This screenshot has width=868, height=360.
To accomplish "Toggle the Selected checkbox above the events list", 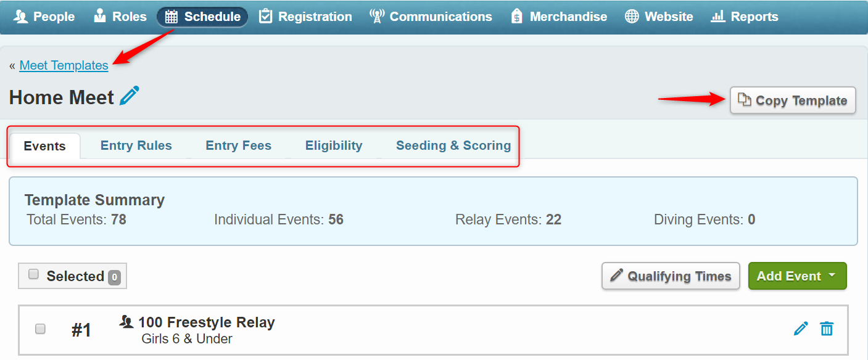I will (x=33, y=276).
